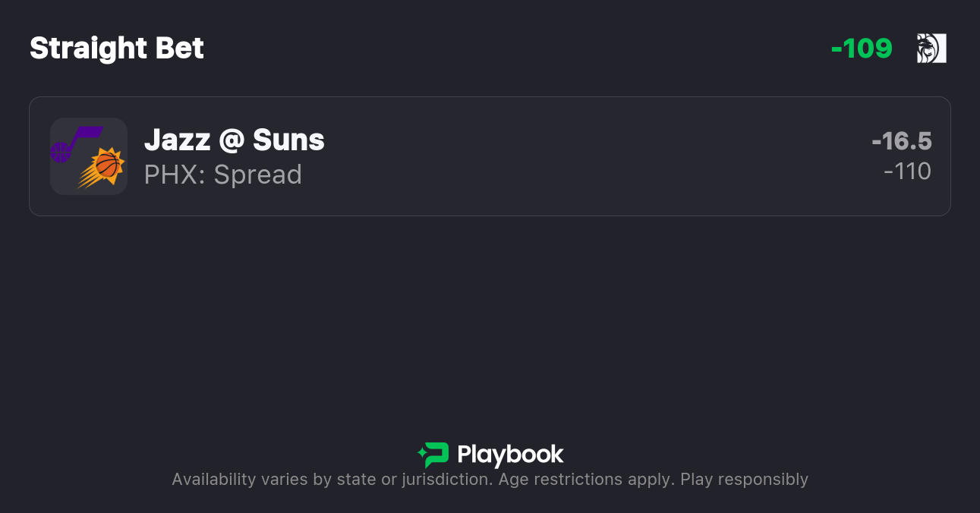Open the Jazz @ Suns matchup title

[x=234, y=140]
